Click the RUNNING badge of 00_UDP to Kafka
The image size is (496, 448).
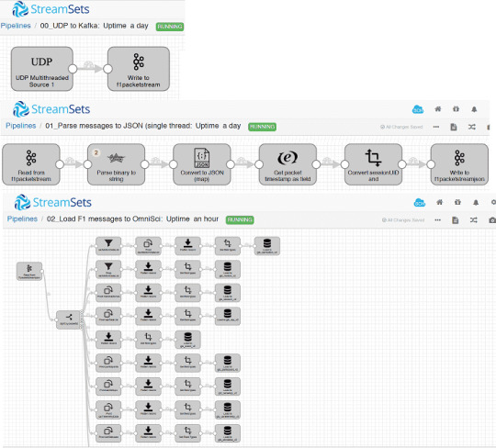click(170, 27)
